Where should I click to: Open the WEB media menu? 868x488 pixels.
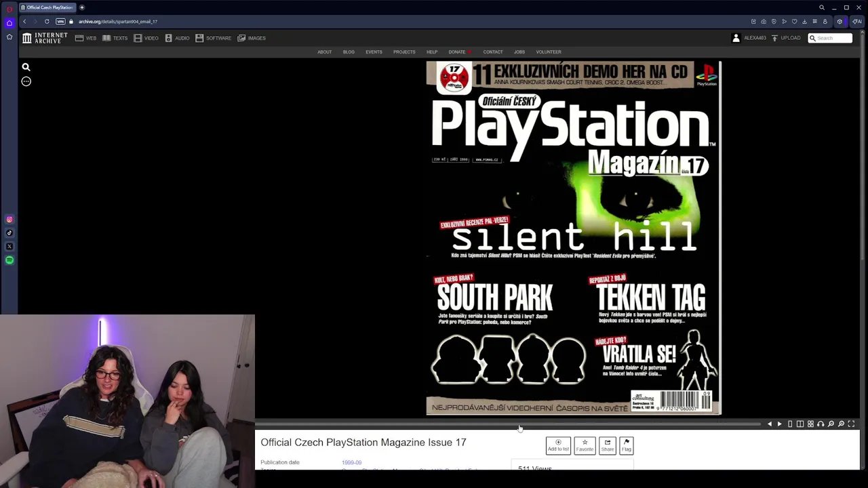point(85,38)
